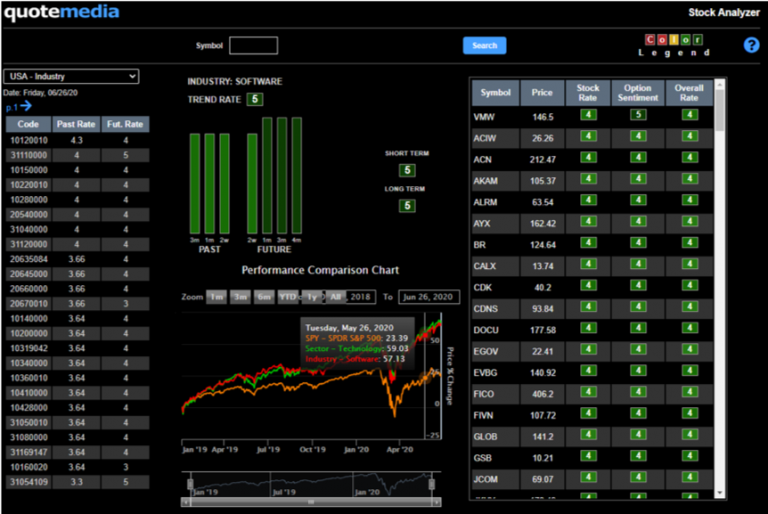This screenshot has height=514, width=768.
Task: Click the VMW stock rate badge
Action: coord(588,115)
